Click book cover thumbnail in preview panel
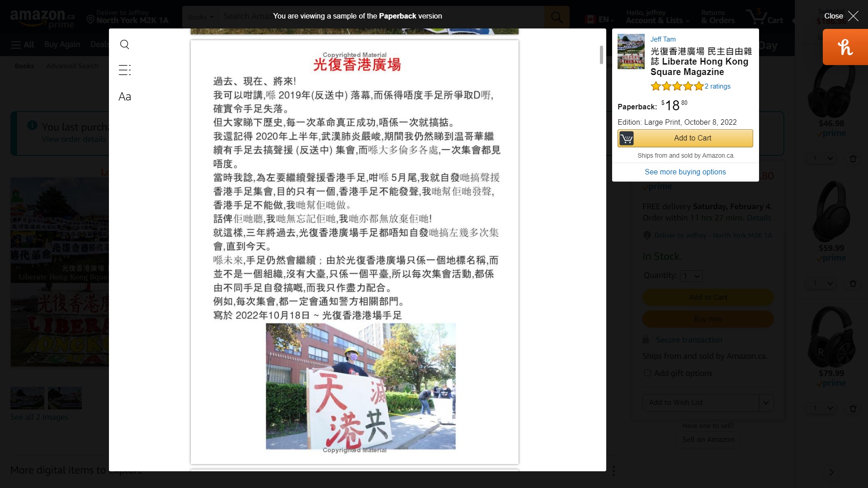 [631, 51]
